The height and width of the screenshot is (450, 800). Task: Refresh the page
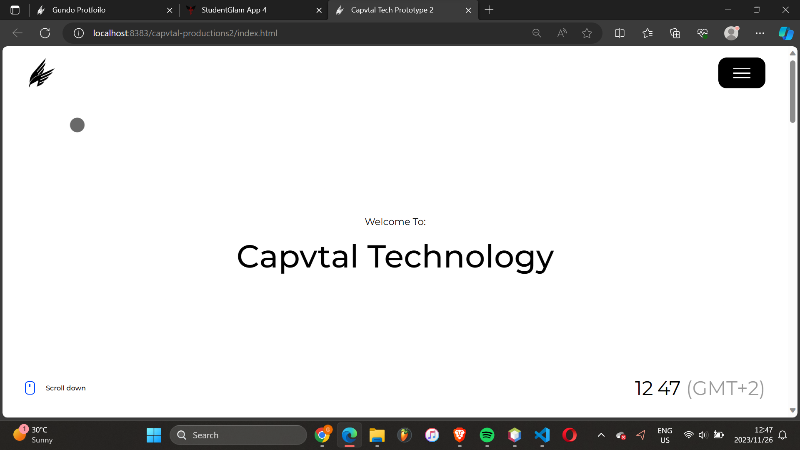tap(45, 33)
